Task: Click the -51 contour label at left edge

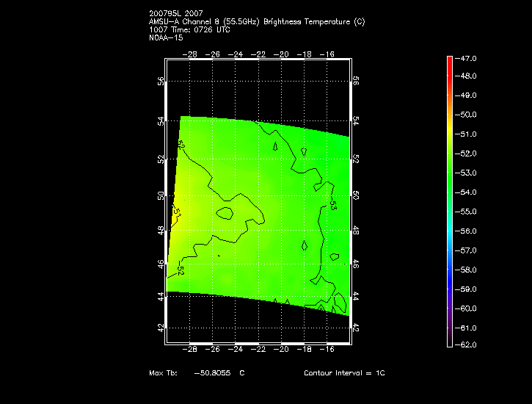Action: (176, 212)
